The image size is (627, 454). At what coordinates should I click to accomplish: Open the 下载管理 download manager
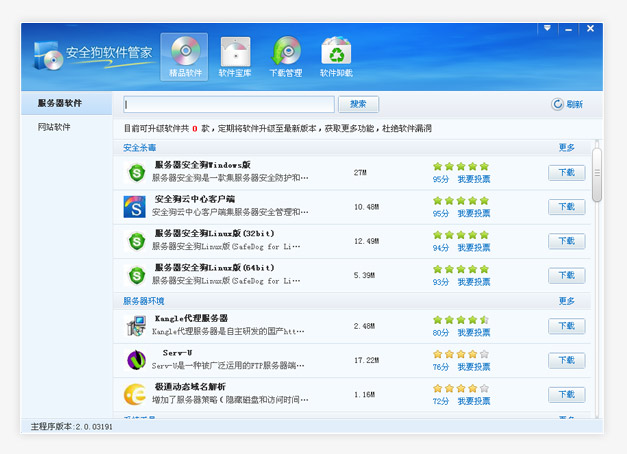[286, 56]
